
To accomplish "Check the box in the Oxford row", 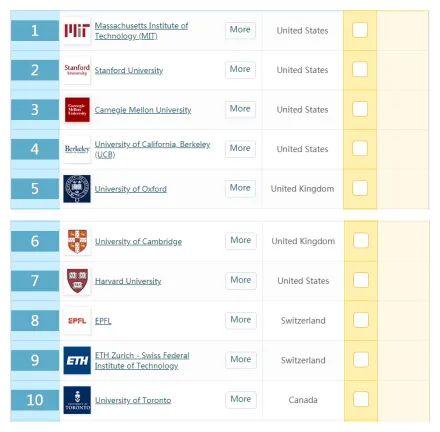I will click(x=360, y=188).
